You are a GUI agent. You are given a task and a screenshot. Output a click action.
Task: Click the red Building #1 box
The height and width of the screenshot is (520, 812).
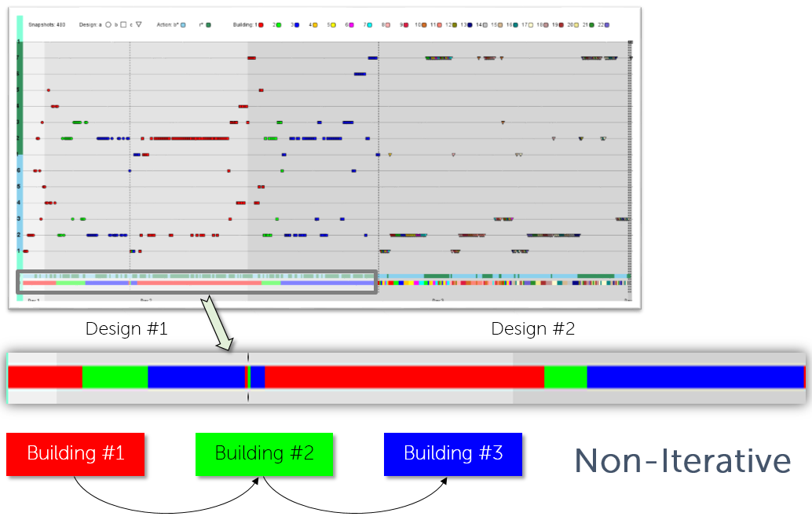coord(75,454)
